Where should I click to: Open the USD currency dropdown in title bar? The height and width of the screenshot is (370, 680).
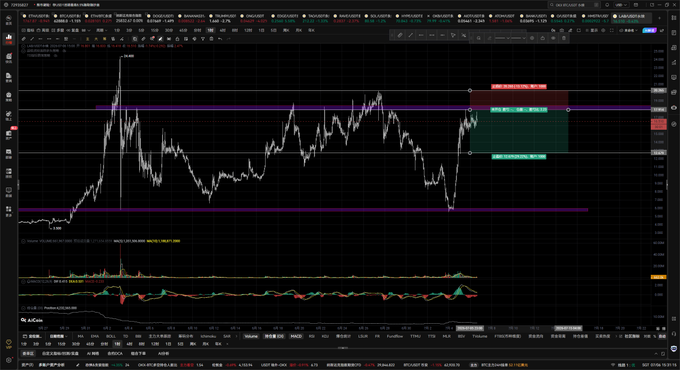621,5
